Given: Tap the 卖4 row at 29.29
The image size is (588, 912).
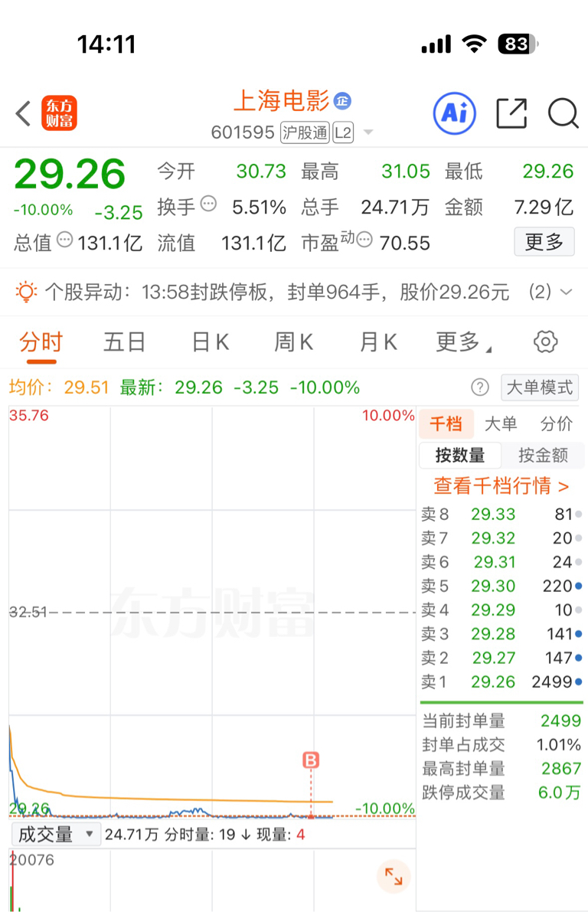Looking at the screenshot, I should click(x=501, y=610).
